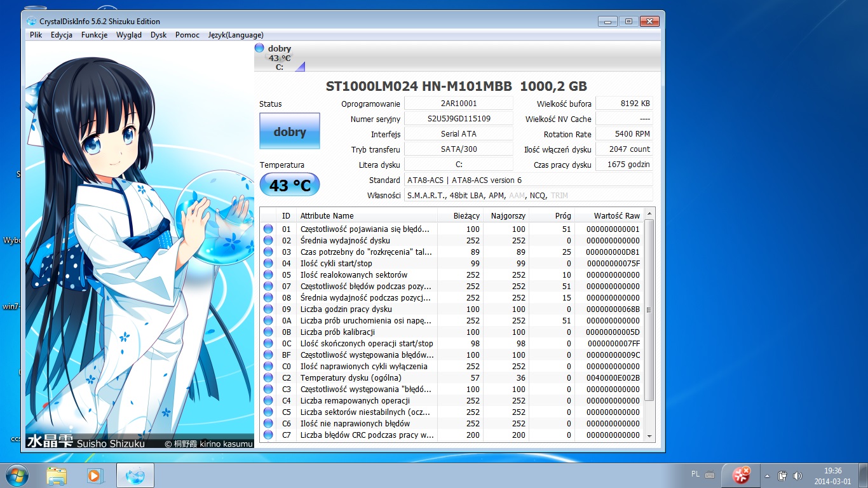
Task: Open the Pomoc menu
Action: click(x=187, y=35)
